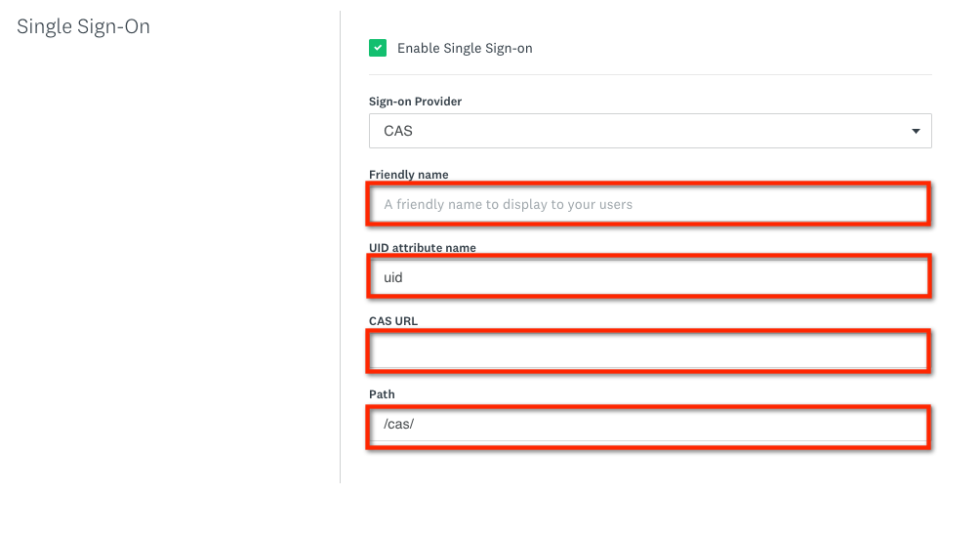Focus the empty CAS URL field
The height and width of the screenshot is (536, 980).
[649, 350]
